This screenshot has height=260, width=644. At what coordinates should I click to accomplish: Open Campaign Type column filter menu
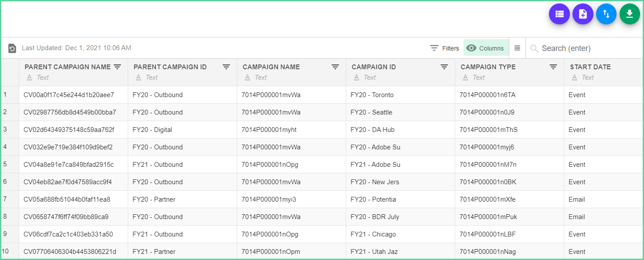553,67
